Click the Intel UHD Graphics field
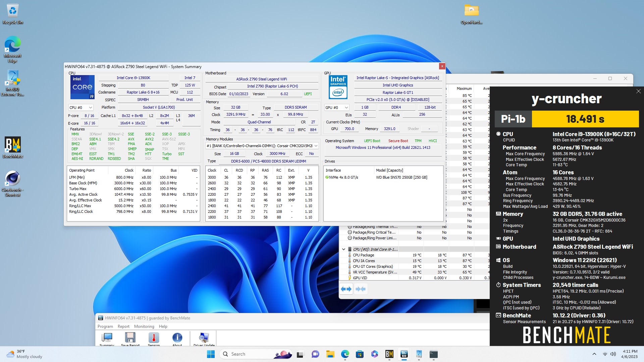The height and width of the screenshot is (362, 644). coord(398,85)
